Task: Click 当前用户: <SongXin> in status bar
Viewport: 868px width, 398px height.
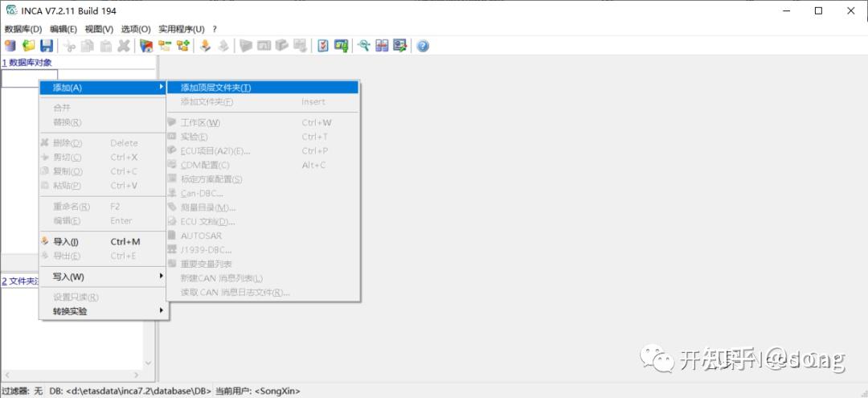Action: pyautogui.click(x=257, y=391)
